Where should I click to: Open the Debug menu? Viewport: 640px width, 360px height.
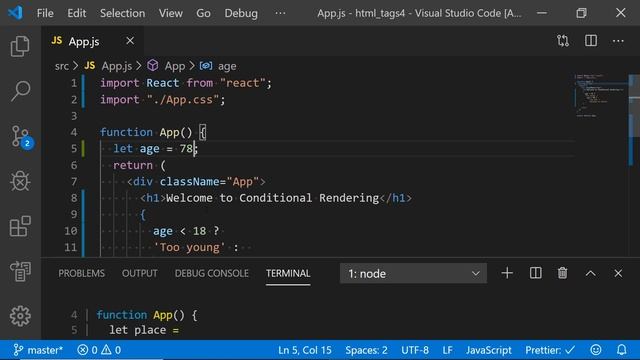point(241,13)
